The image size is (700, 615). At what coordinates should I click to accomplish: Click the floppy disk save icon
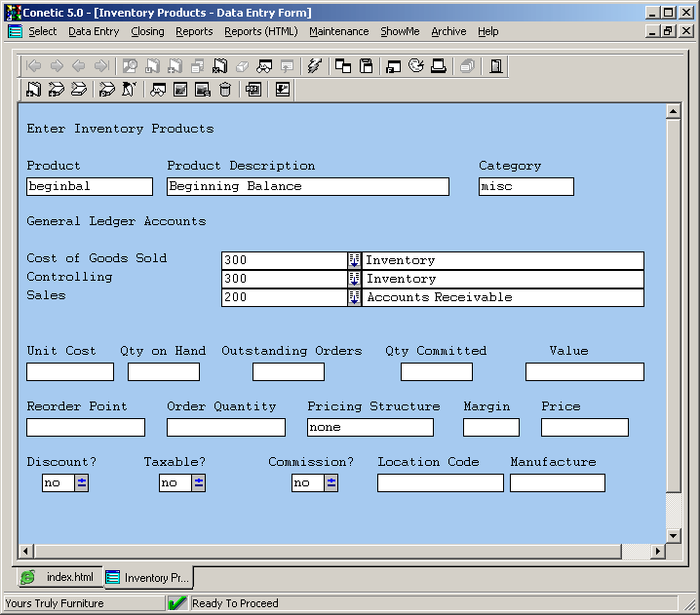[x=367, y=66]
